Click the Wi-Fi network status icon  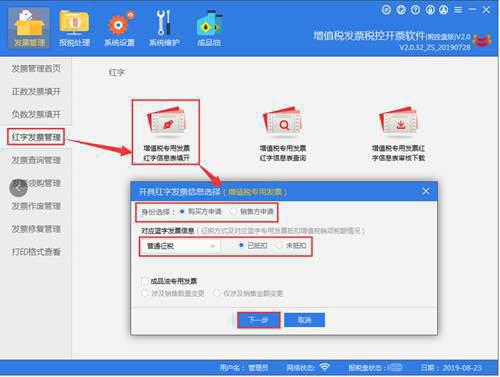click(x=324, y=367)
